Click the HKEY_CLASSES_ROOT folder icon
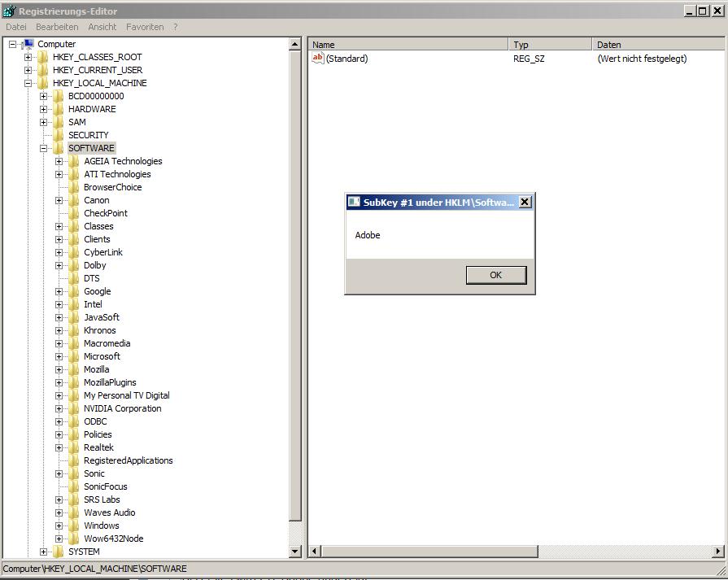The image size is (728, 580). [x=43, y=57]
